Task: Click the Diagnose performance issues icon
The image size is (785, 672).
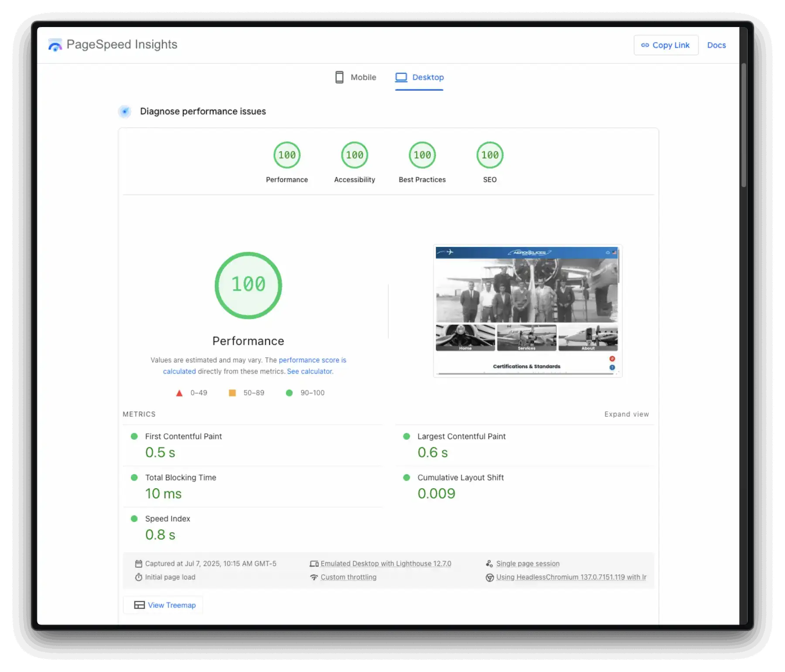Action: (x=125, y=112)
